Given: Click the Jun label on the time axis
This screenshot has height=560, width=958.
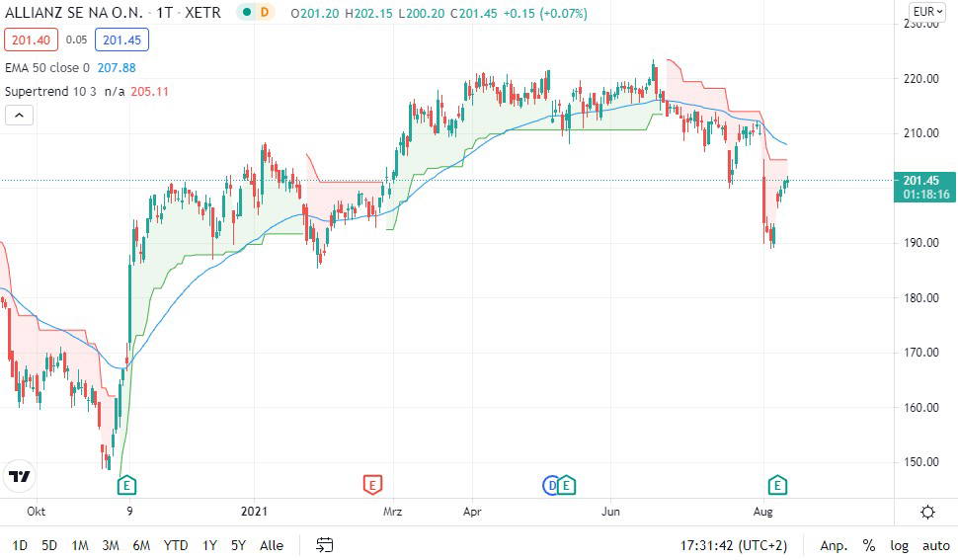Looking at the screenshot, I should [x=610, y=512].
